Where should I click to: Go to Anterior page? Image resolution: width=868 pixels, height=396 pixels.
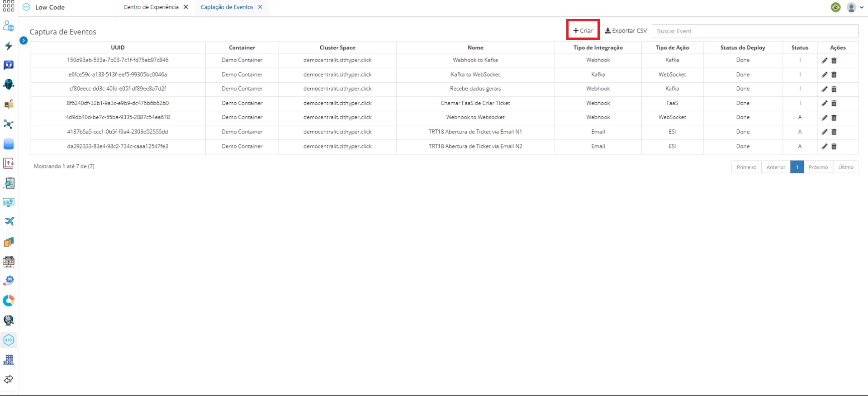coord(776,167)
